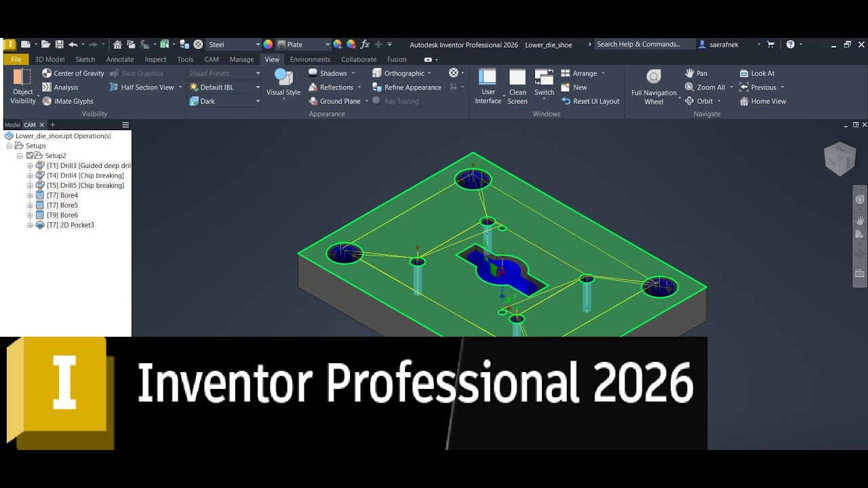Select the Pan tool in ribbon
868x488 pixels.
coord(696,73)
